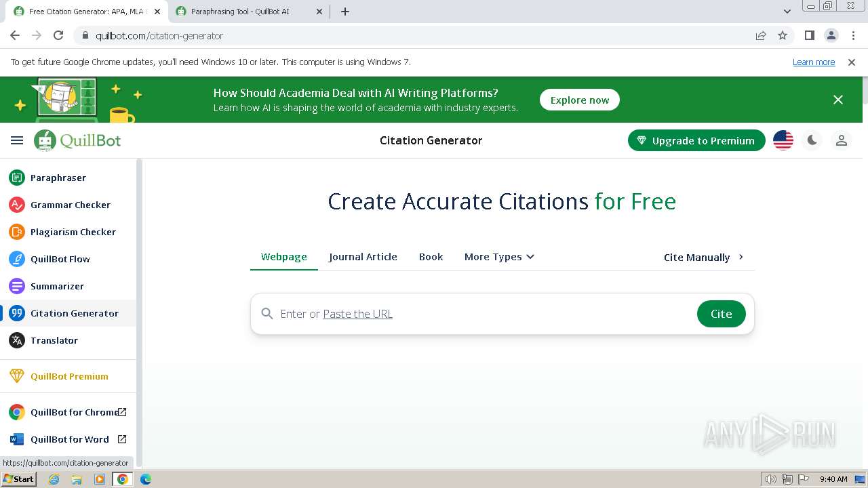Screen dimensions: 868x488
Task: Open Microsoft Edge from taskbar
Action: (x=146, y=479)
